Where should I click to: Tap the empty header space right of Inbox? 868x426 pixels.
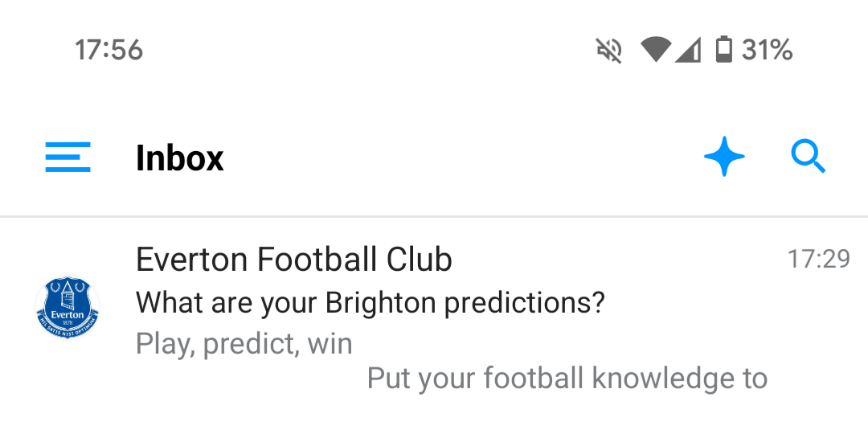pyautogui.click(x=458, y=158)
